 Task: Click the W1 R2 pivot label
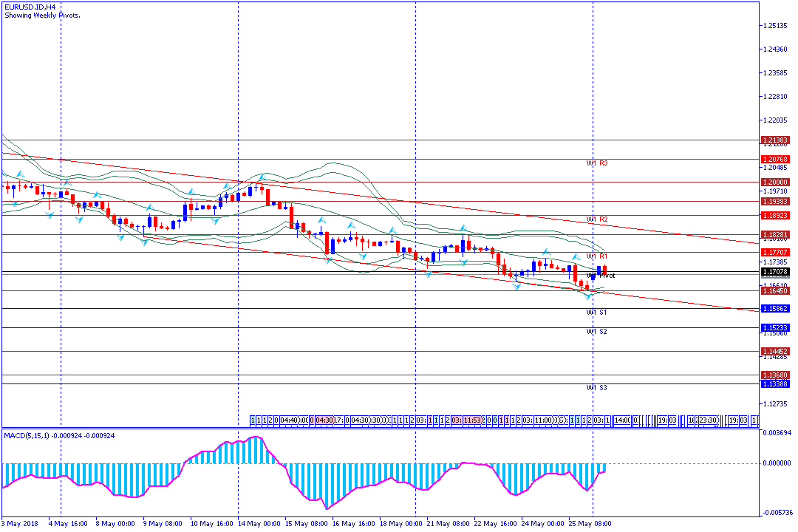point(597,219)
